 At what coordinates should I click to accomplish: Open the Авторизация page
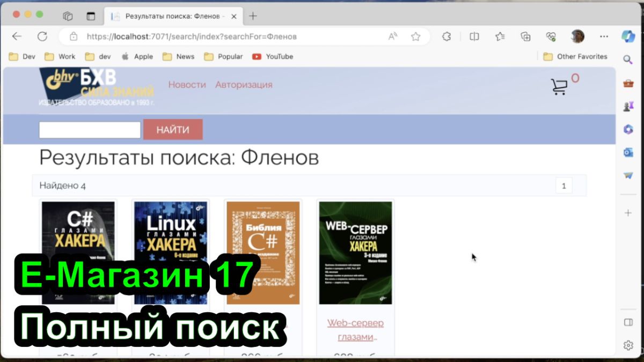[x=244, y=85]
